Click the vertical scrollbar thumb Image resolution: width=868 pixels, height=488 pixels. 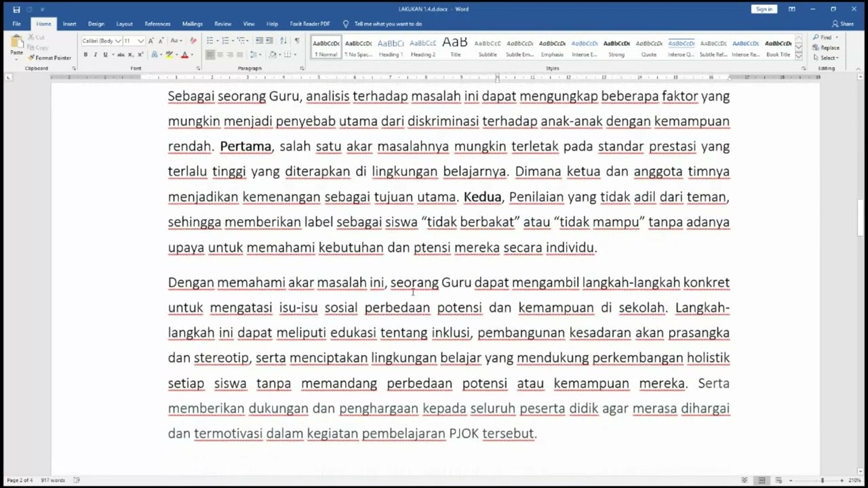861,218
